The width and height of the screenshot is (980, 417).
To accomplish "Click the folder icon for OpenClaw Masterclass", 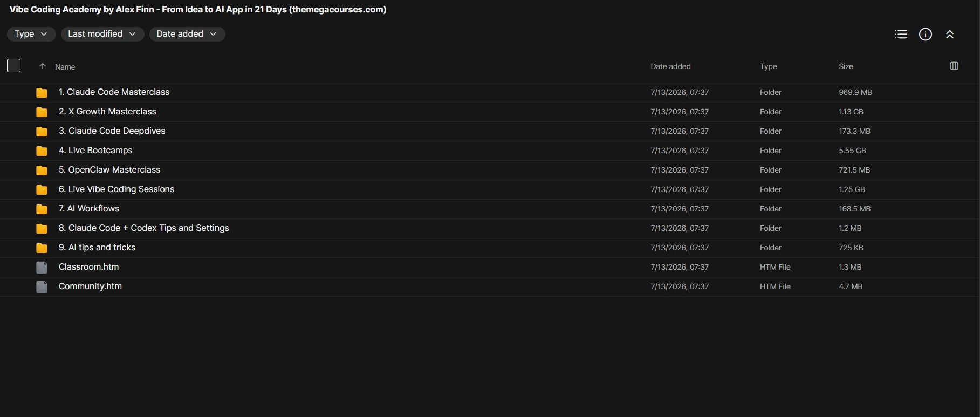I will [42, 170].
